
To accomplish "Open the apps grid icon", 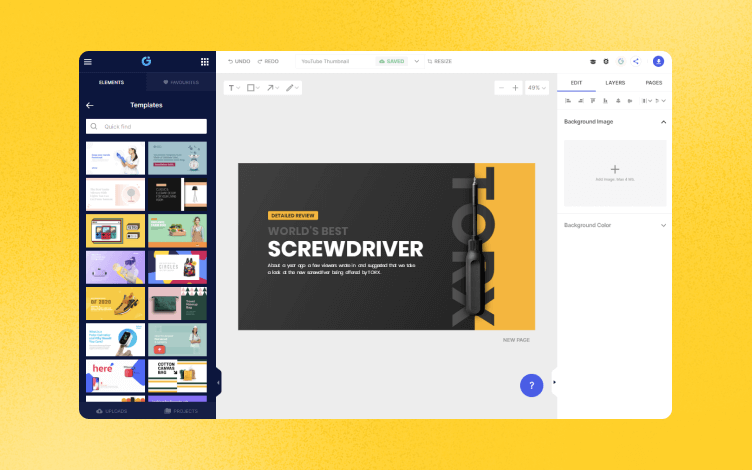I will tap(205, 61).
